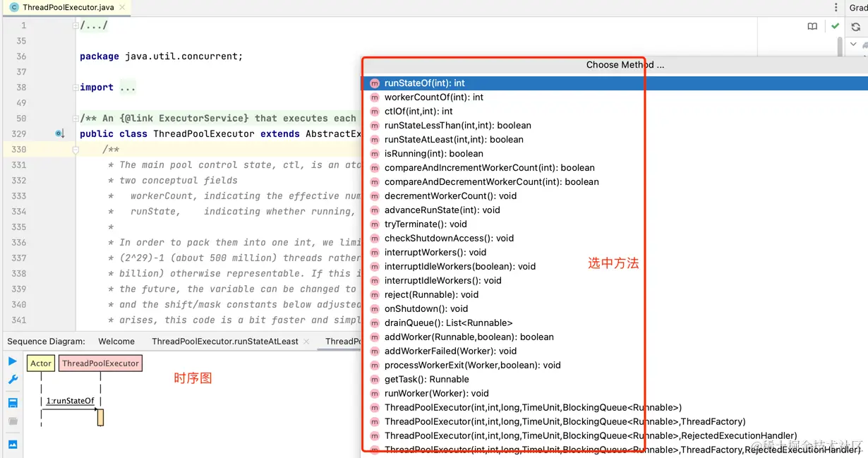The width and height of the screenshot is (868, 458).
Task: Run the sequence diagram with play icon
Action: point(13,361)
